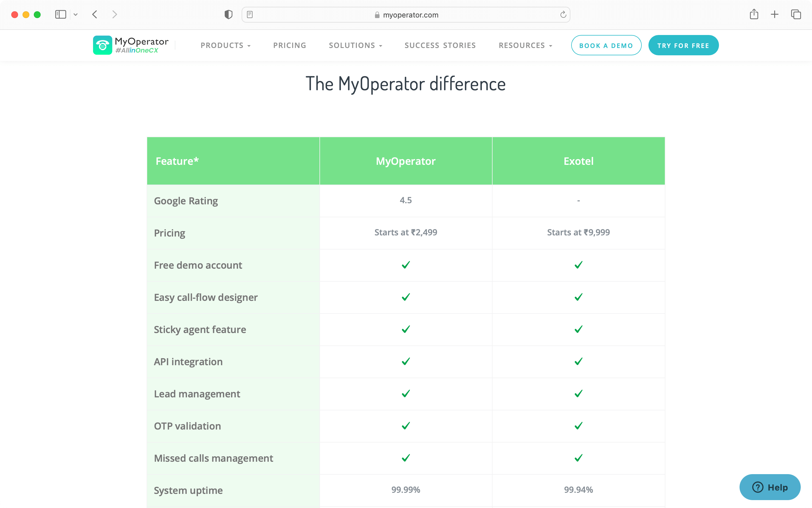Select the Google Rating row label
Image resolution: width=812 pixels, height=508 pixels.
pyautogui.click(x=186, y=201)
